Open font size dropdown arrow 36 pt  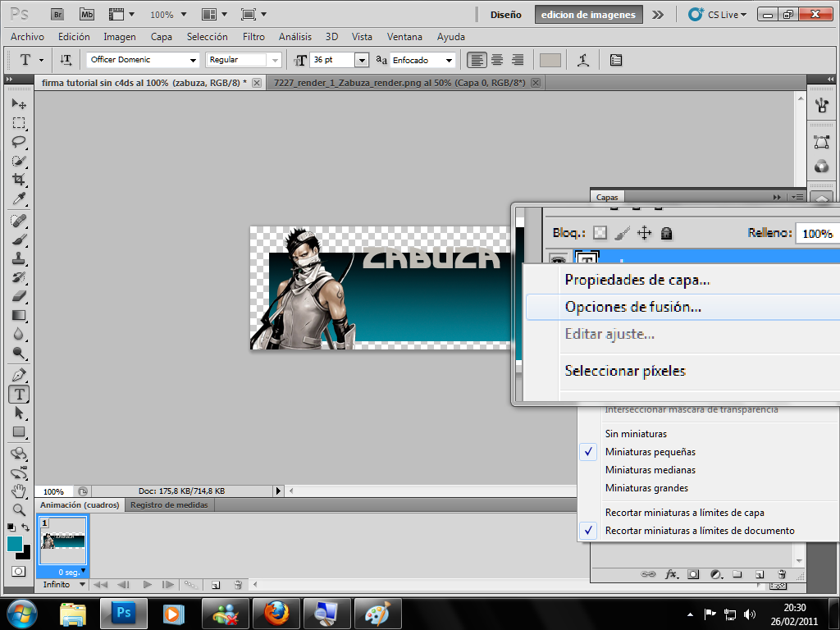[362, 60]
